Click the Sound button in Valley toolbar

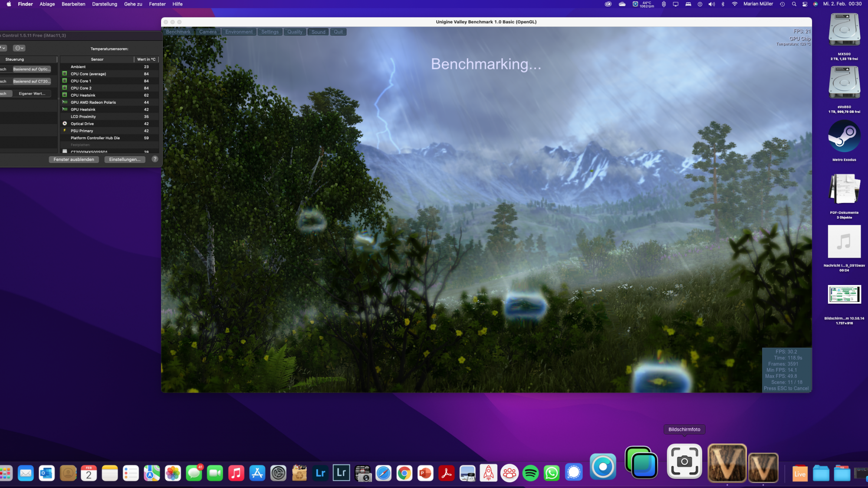(318, 32)
